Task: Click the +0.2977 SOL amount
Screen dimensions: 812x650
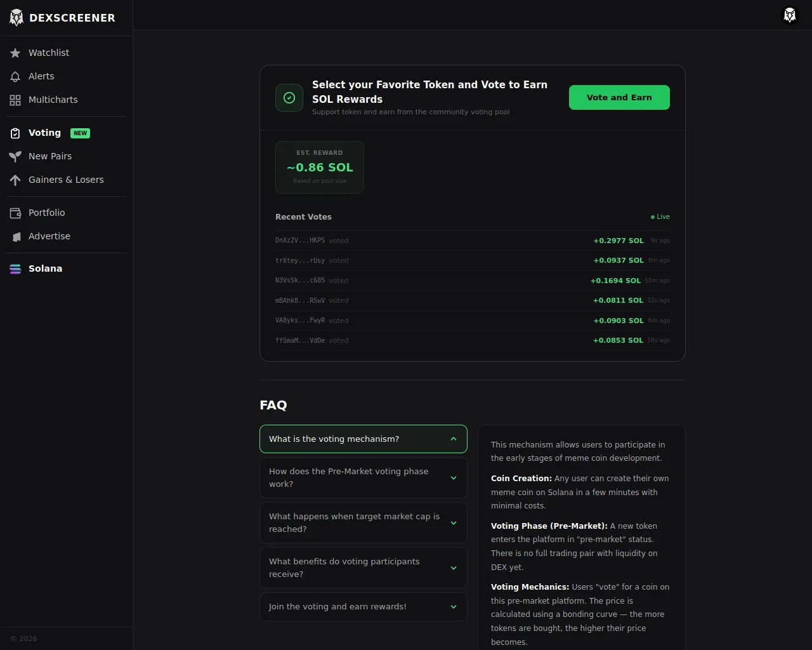Action: point(619,241)
